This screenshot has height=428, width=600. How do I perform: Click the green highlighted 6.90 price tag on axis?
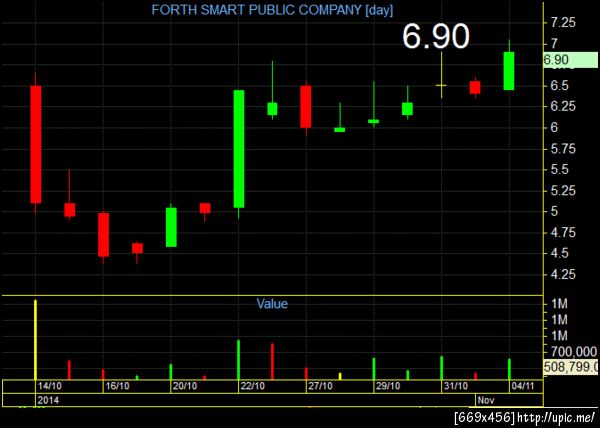tap(571, 60)
